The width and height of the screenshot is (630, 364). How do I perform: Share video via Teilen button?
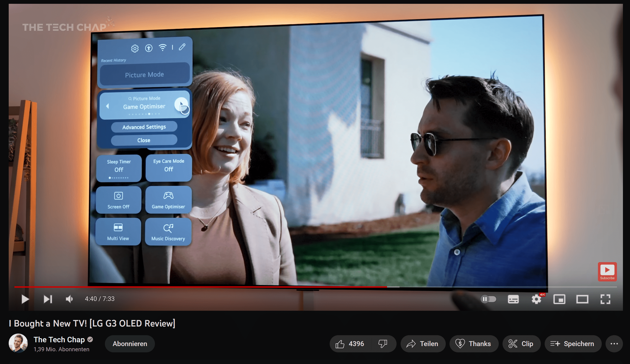[423, 344]
